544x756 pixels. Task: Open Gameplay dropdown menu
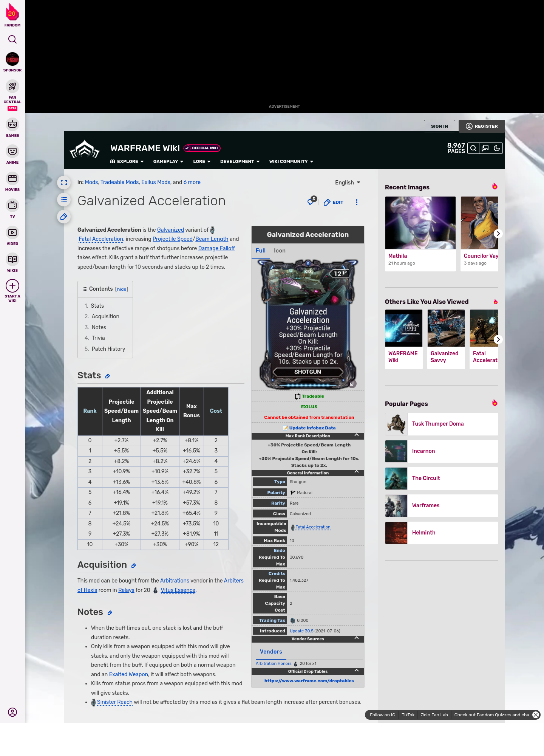tap(168, 161)
